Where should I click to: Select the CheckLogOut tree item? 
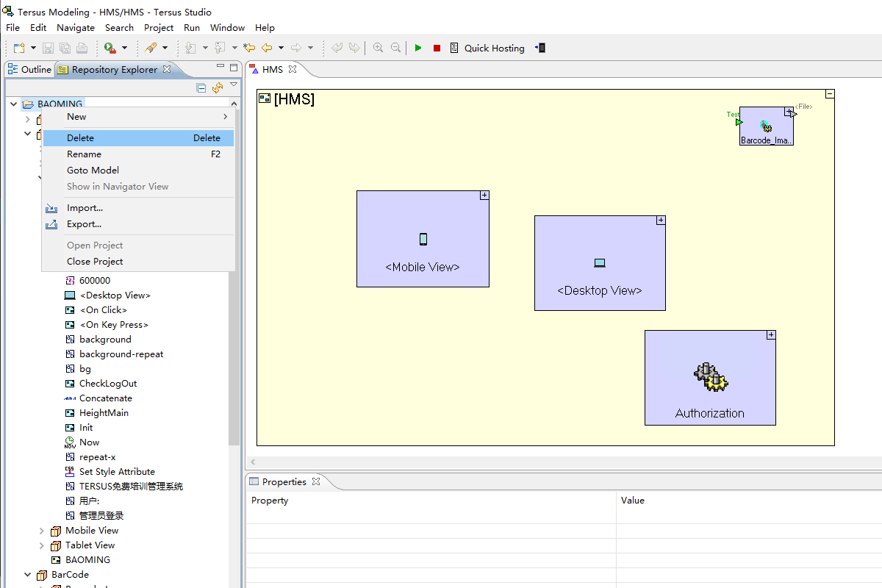tap(100, 384)
